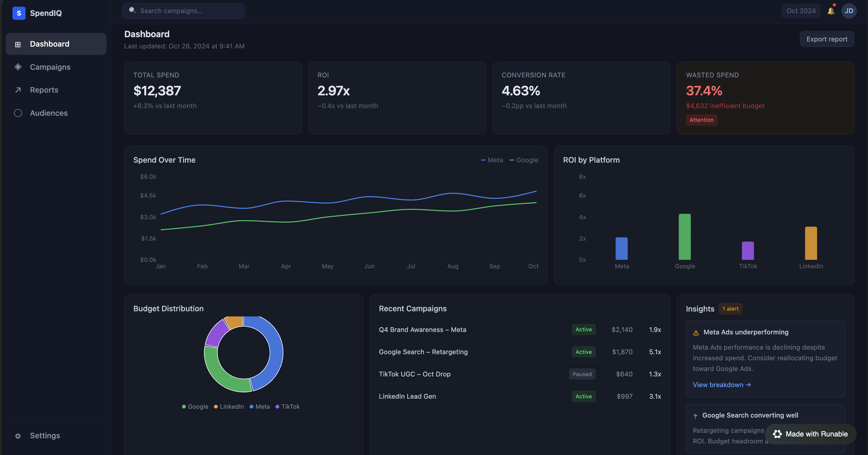Click the green Google bar in ROI chart
868x455 pixels.
point(684,237)
